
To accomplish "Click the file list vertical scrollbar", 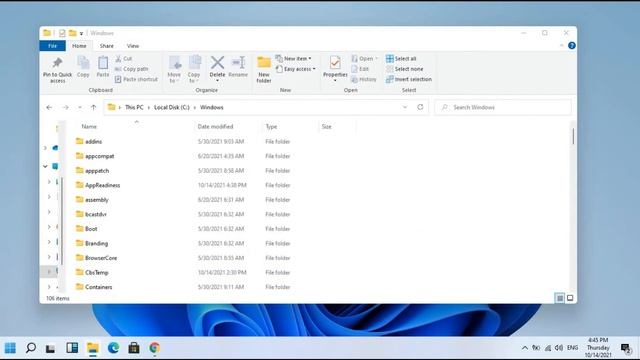I will pos(573,136).
